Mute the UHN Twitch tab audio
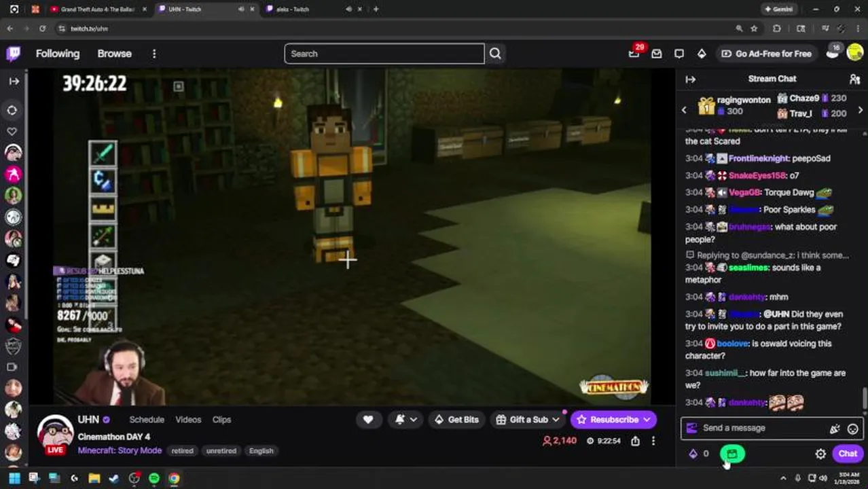This screenshot has height=489, width=868. (x=241, y=10)
